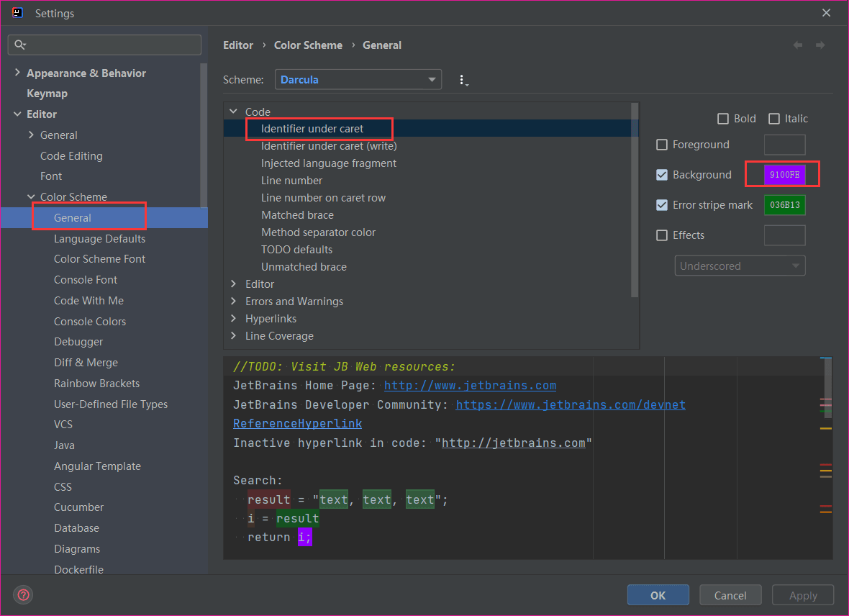Open Debugger color settings

pos(78,343)
